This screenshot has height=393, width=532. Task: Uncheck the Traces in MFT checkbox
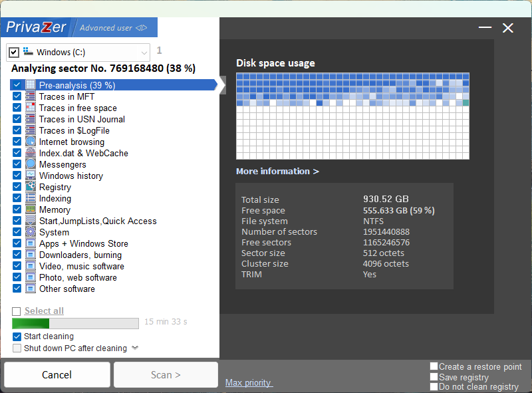(17, 96)
